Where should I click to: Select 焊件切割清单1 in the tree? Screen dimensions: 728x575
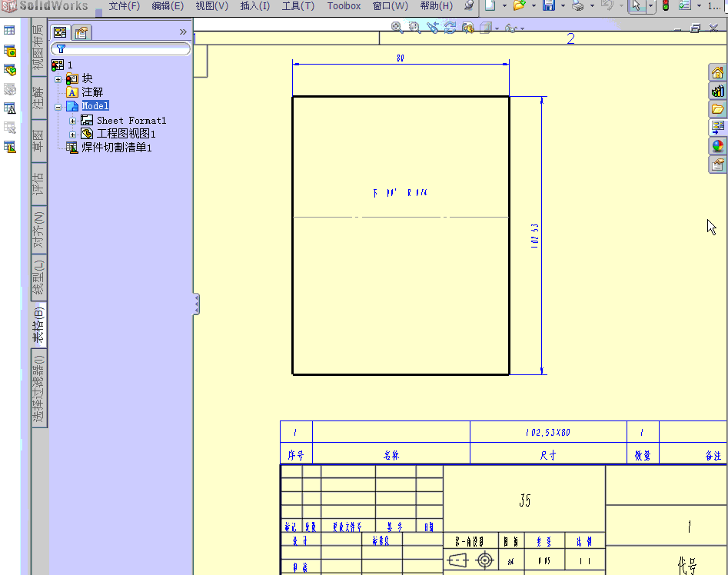coord(117,148)
